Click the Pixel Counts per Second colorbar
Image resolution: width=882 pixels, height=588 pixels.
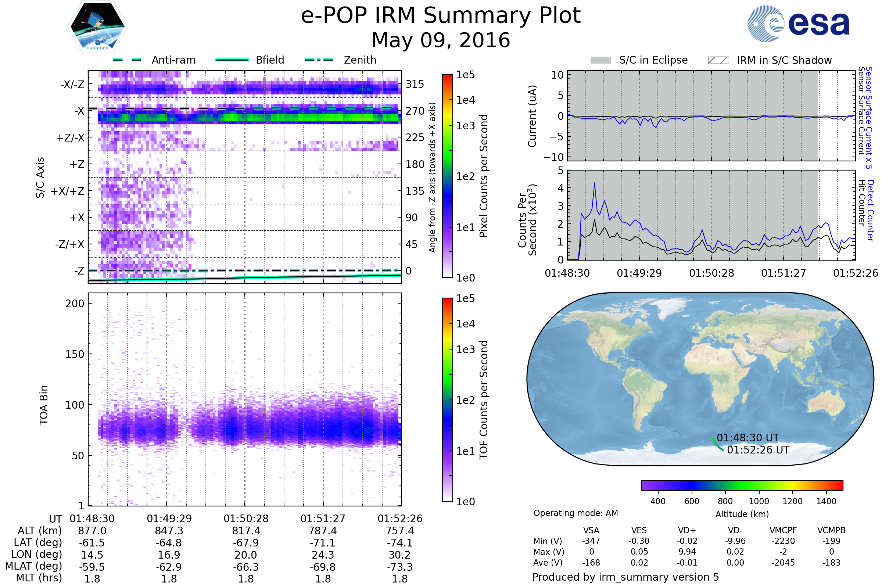pos(447,176)
